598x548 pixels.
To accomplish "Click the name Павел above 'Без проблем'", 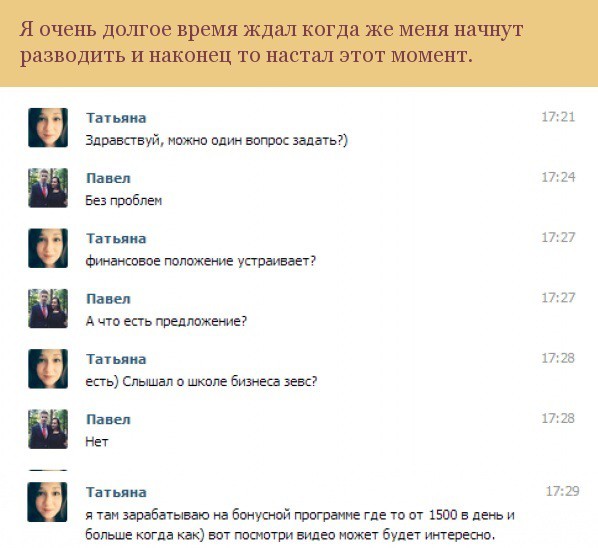I will (108, 178).
